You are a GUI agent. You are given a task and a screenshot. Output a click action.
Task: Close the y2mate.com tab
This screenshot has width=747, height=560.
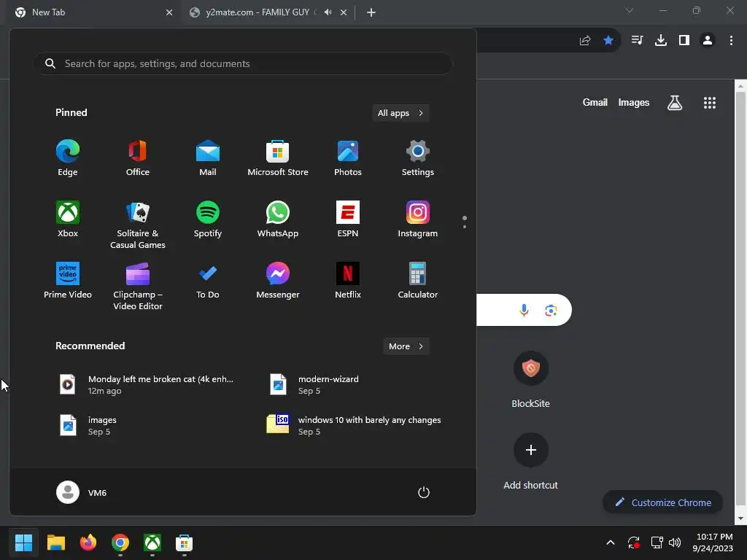click(344, 12)
